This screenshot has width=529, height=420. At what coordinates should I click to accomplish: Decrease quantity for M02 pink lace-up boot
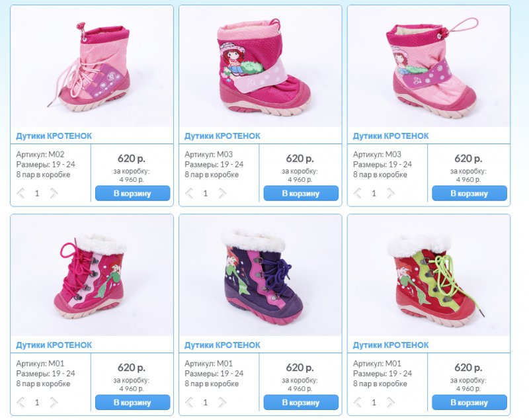pos(20,193)
